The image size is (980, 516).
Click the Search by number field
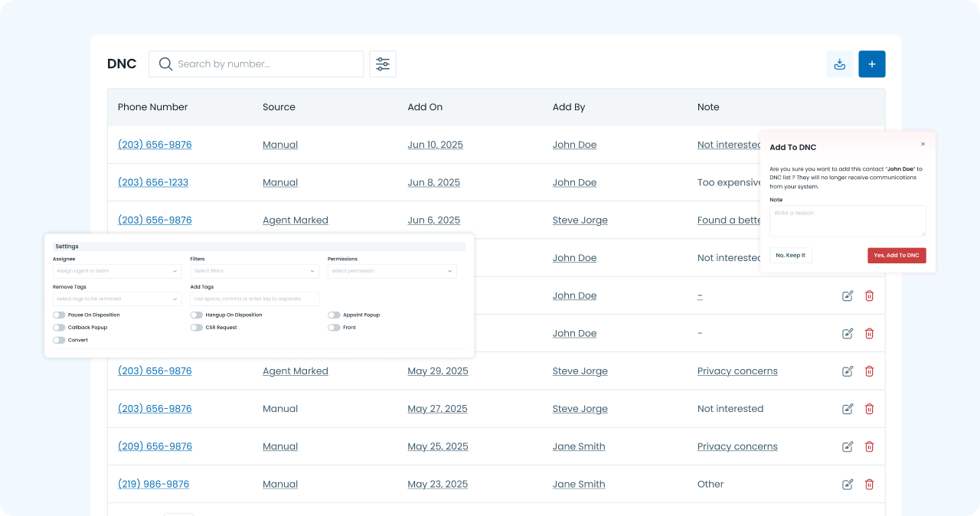[x=264, y=64]
